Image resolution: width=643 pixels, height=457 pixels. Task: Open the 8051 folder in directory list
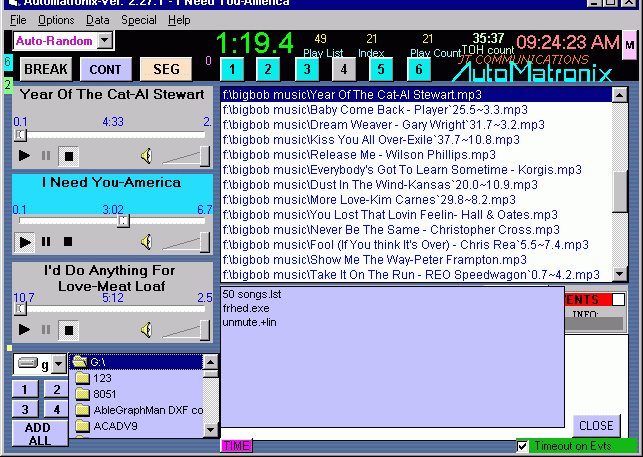click(103, 394)
